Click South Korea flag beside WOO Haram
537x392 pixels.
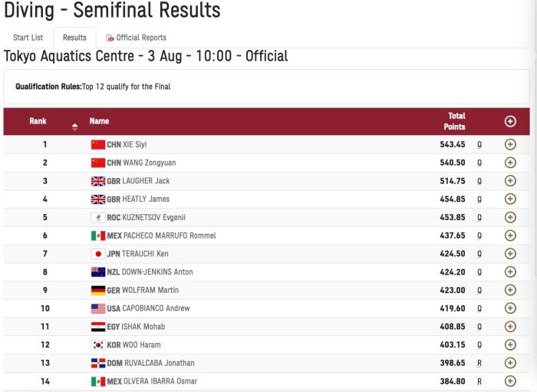(98, 344)
